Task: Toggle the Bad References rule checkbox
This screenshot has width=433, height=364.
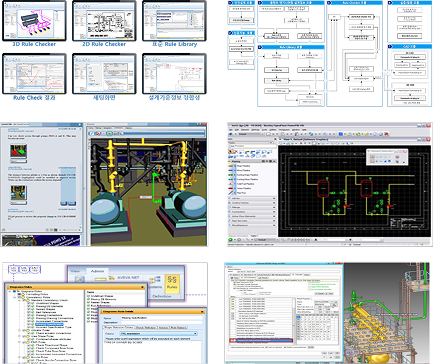Action: click(x=29, y=312)
